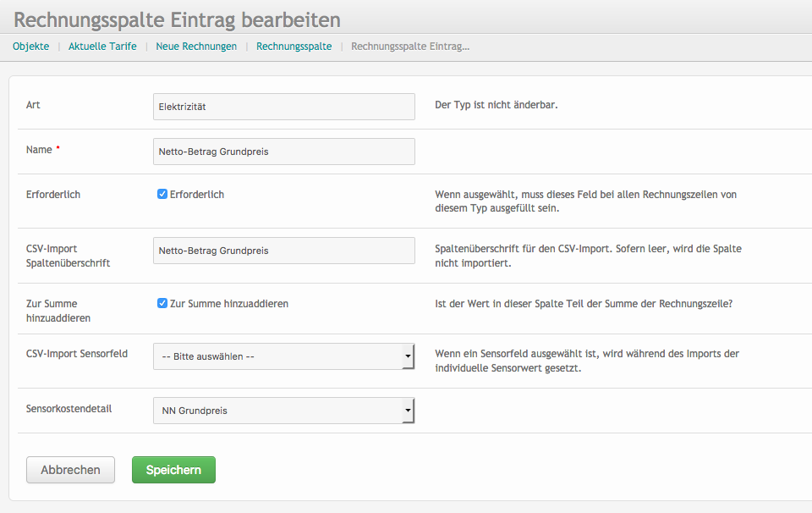Click the Art field containing Elektrizität
The image size is (812, 513).
tap(284, 107)
